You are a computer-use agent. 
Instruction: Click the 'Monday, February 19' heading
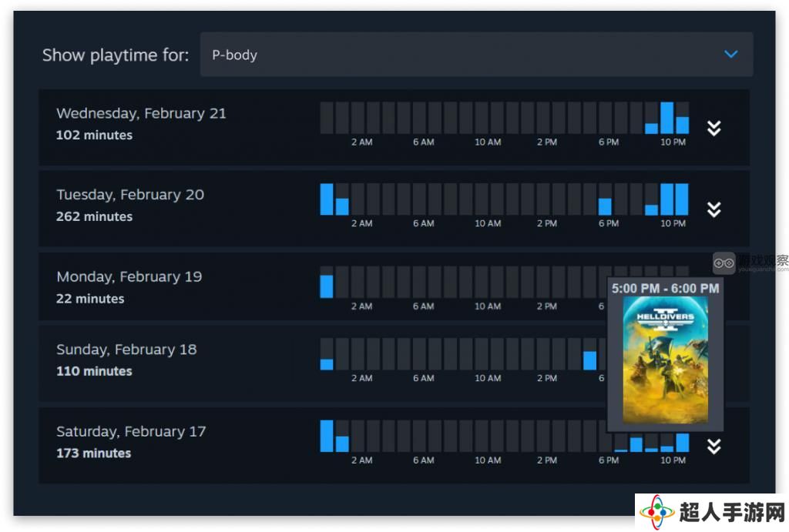click(x=129, y=276)
